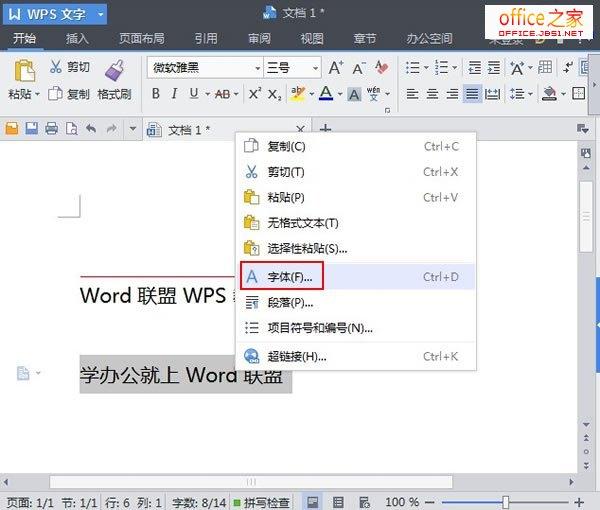Viewport: 600px width, 510px height.
Task: Click the undo arrow icon
Action: pyautogui.click(x=91, y=130)
